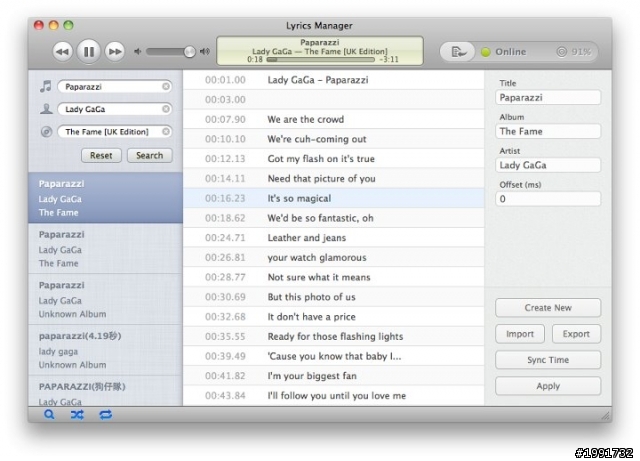The height and width of the screenshot is (461, 640).
Task: Select the second Paparazzi The Fame result
Action: 105,248
